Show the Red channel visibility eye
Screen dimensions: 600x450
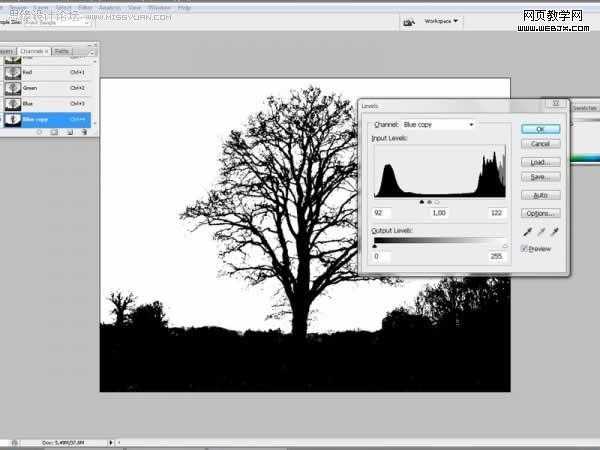4,73
